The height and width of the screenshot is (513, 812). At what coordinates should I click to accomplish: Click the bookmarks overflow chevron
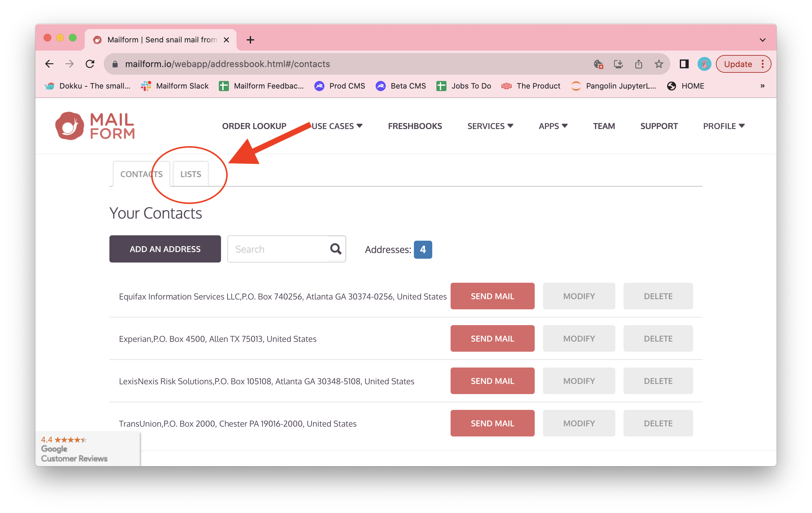(x=762, y=86)
